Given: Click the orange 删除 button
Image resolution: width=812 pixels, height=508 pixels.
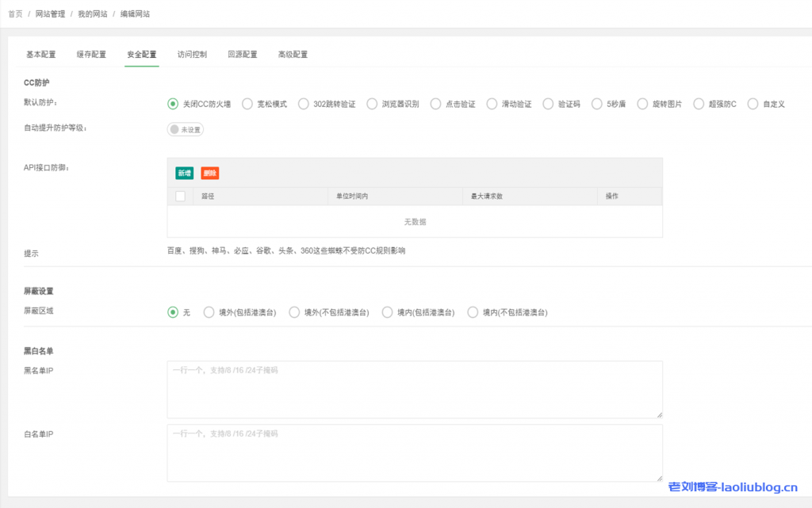Looking at the screenshot, I should pos(209,173).
